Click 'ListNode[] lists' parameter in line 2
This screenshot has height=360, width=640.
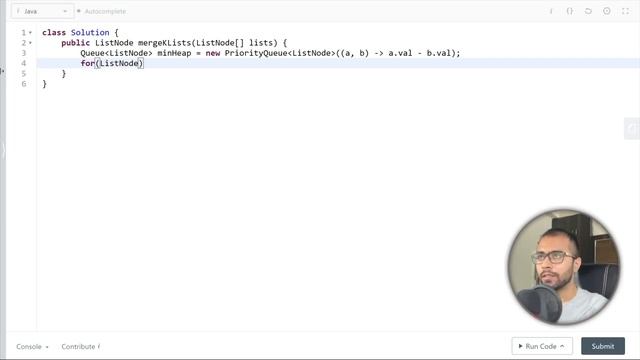click(236, 43)
